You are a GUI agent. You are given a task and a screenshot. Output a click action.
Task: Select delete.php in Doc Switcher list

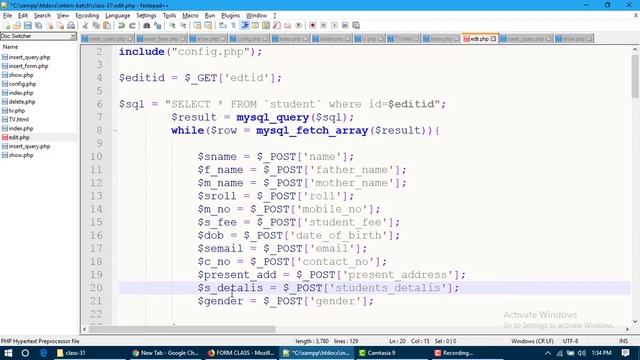(x=22, y=102)
